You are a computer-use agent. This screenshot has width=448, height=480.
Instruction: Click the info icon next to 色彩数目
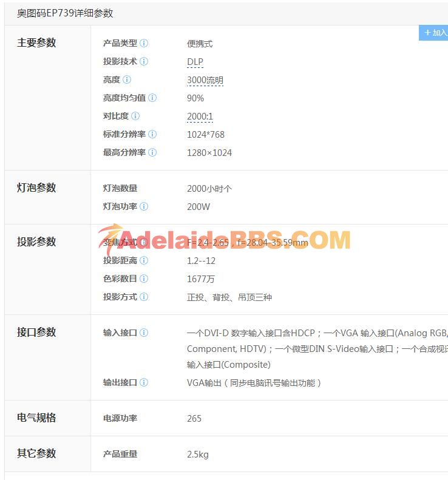tap(144, 279)
